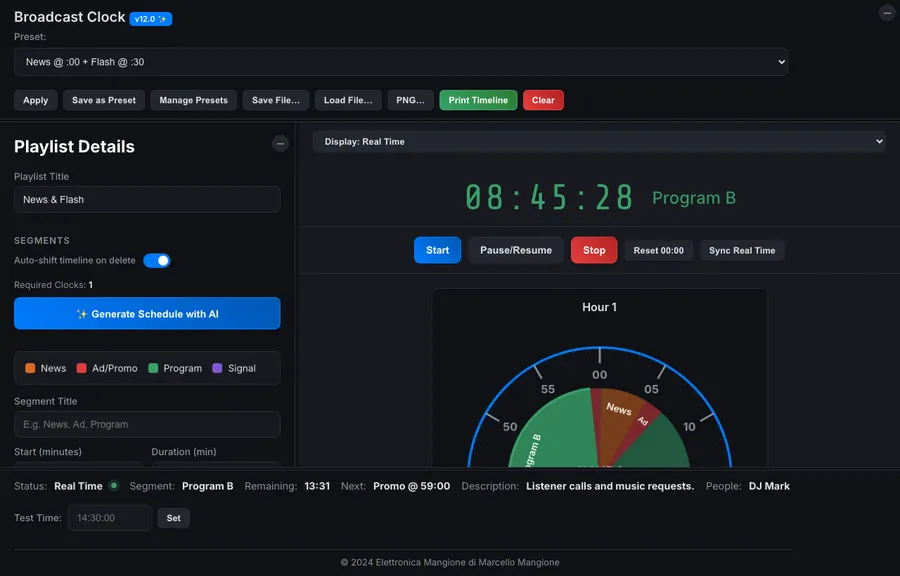Click the 'Required Clocks: 1' text
Viewport: 900px width, 576px height.
coord(53,285)
